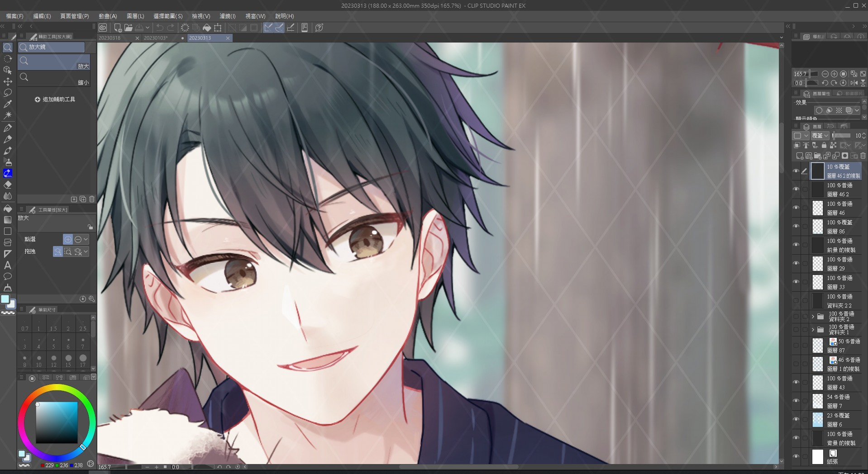Select the Lasso selection tool
868x474 pixels.
[8, 93]
